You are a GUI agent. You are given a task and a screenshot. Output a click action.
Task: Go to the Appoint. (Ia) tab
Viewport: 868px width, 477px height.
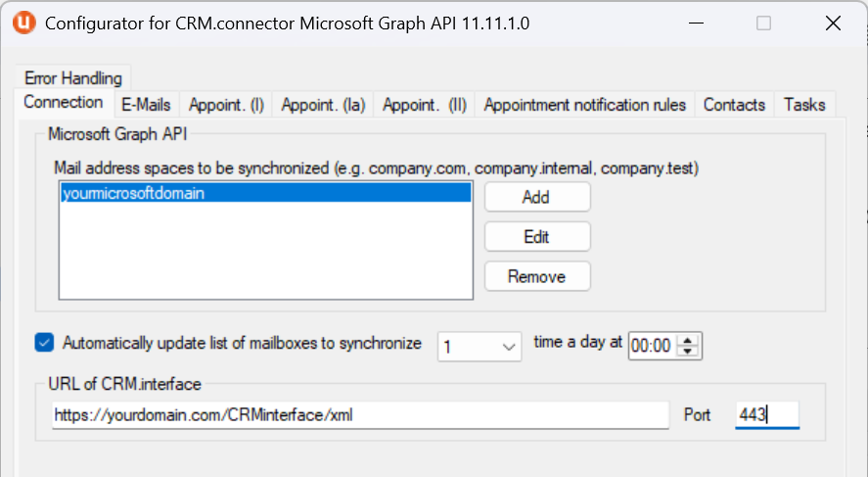click(x=323, y=105)
